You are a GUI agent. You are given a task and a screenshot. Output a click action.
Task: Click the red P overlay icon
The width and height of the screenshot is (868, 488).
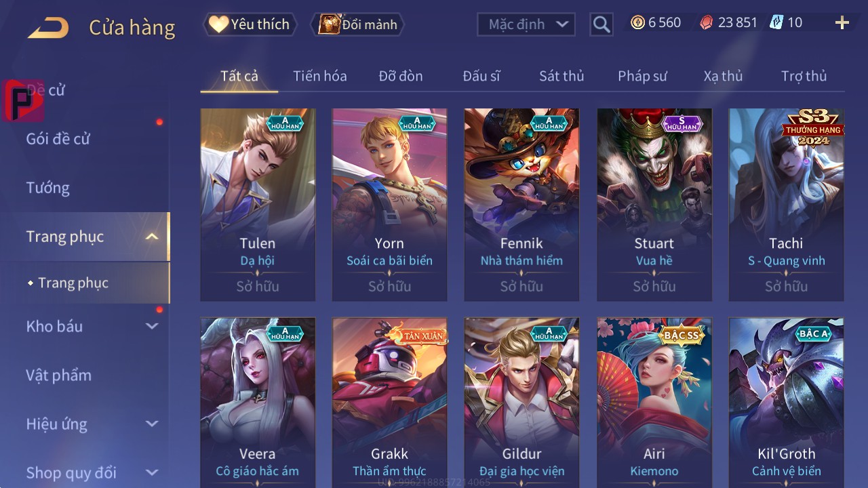coord(23,100)
